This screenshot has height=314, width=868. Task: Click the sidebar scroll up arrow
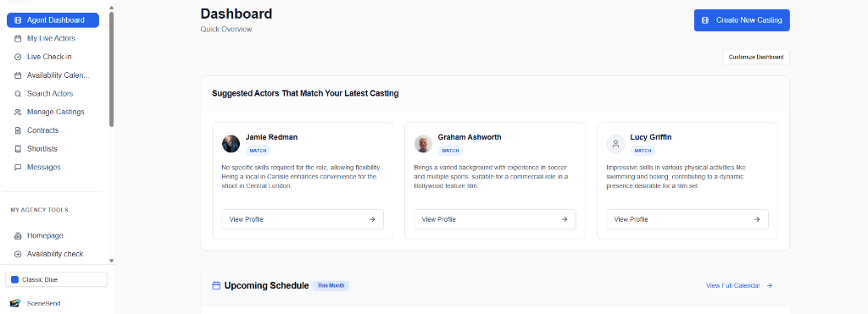111,8
